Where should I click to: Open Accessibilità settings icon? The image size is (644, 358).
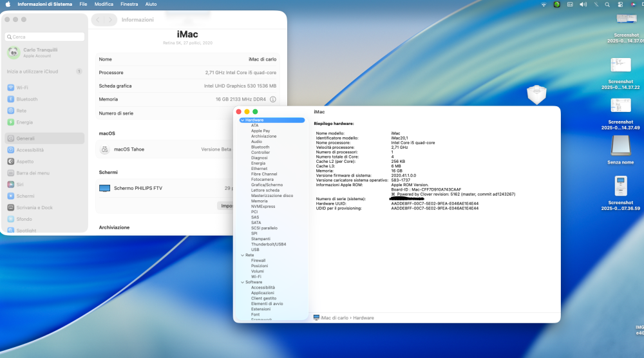point(11,150)
